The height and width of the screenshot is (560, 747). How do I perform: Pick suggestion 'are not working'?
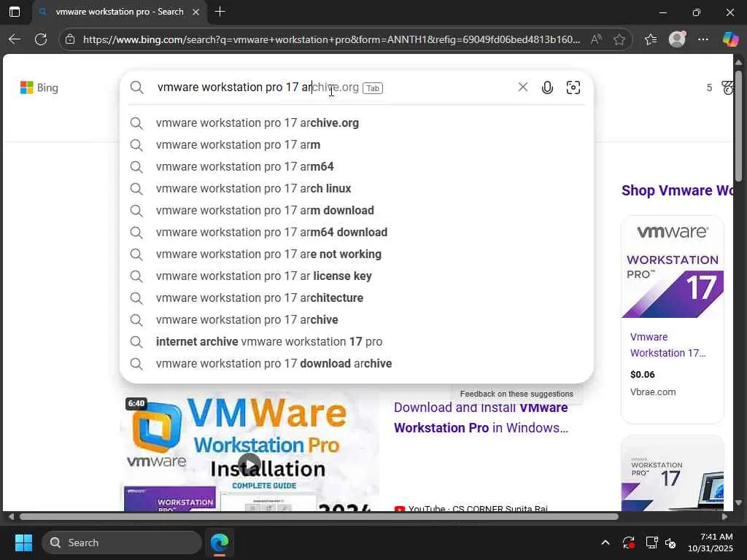[x=356, y=254]
